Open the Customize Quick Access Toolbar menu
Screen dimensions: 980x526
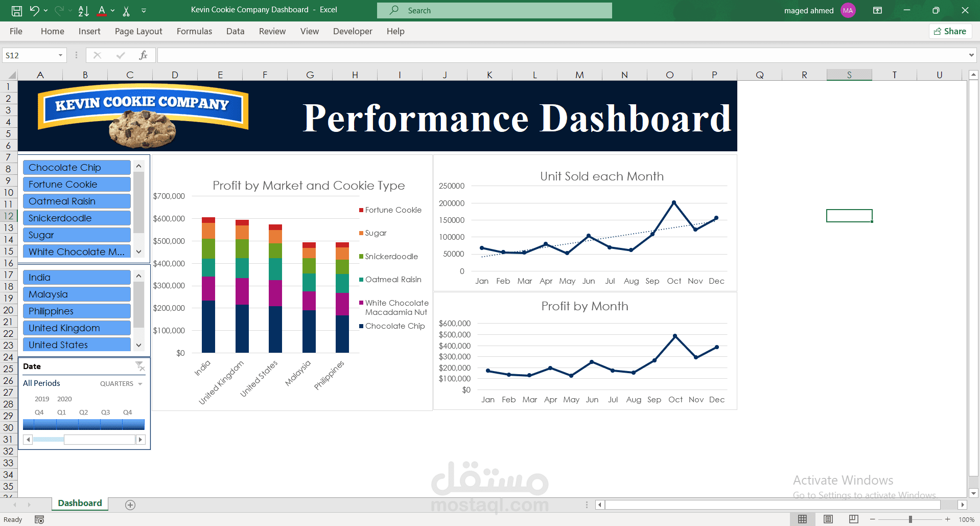click(144, 10)
